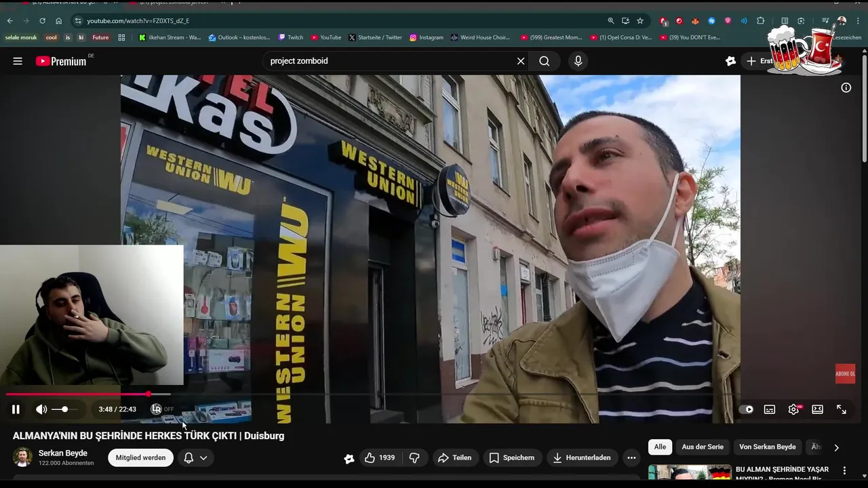Open Serkan Beyde channel avatar

22,457
